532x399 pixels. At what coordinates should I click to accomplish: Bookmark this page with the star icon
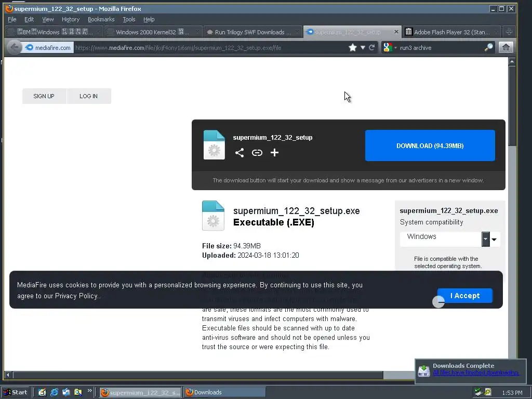tap(353, 47)
